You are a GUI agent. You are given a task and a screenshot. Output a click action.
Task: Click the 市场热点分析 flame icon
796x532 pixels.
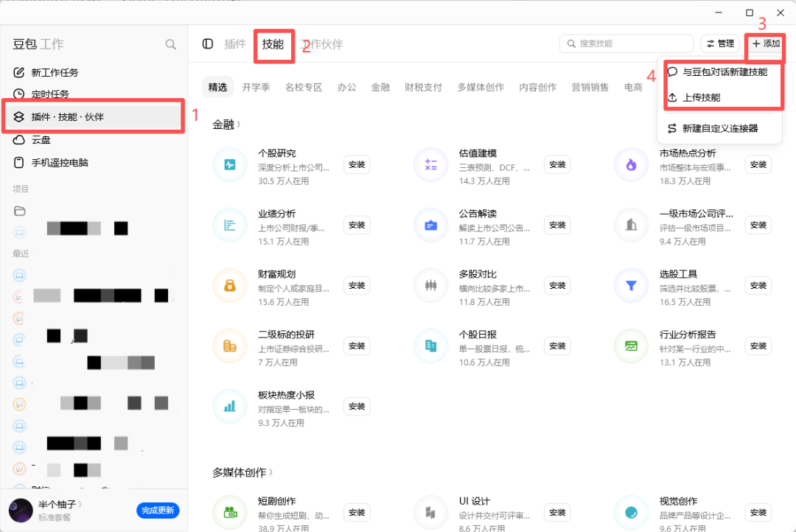(x=631, y=164)
